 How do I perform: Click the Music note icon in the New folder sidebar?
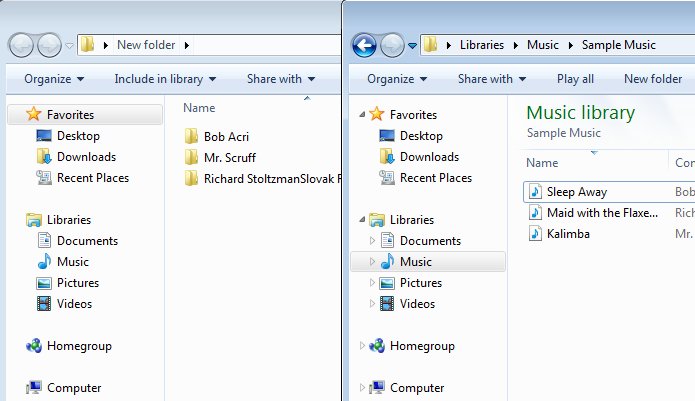click(44, 261)
